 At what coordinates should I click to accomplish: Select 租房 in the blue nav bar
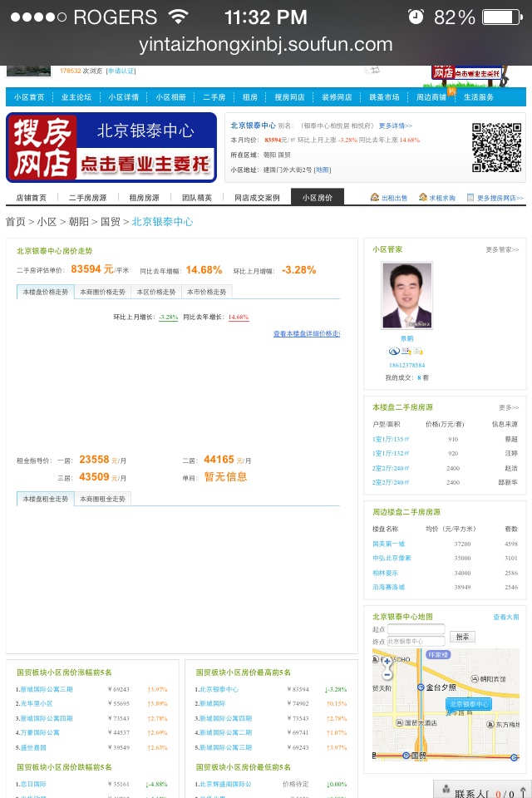click(x=250, y=97)
